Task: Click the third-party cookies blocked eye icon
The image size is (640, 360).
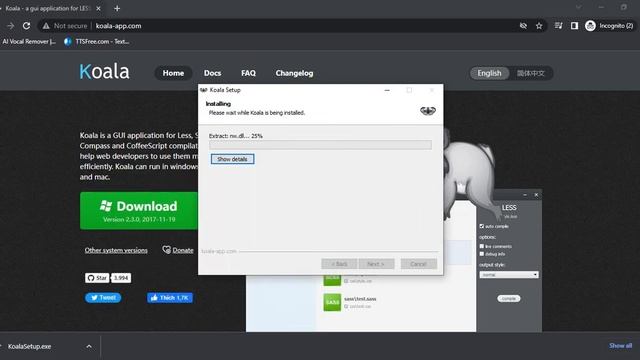Action: [523, 26]
